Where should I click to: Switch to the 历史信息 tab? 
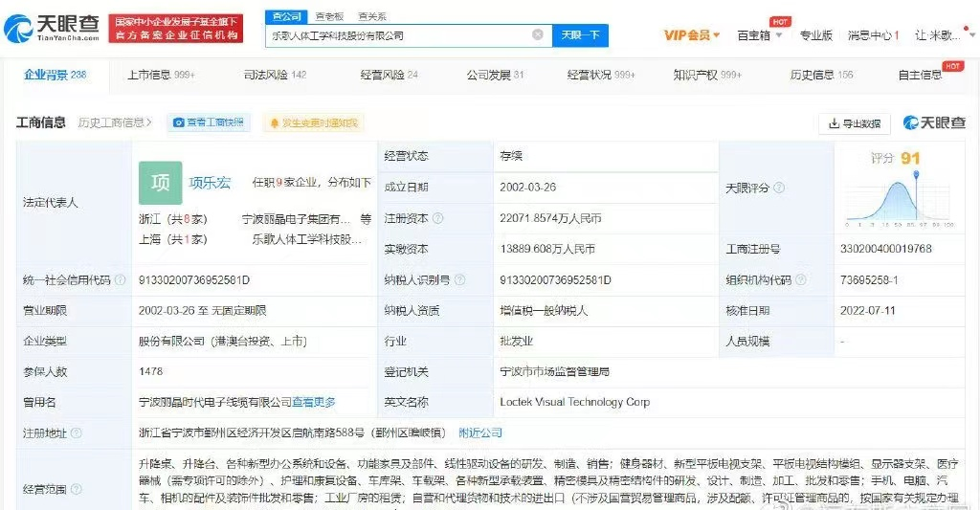coord(821,75)
